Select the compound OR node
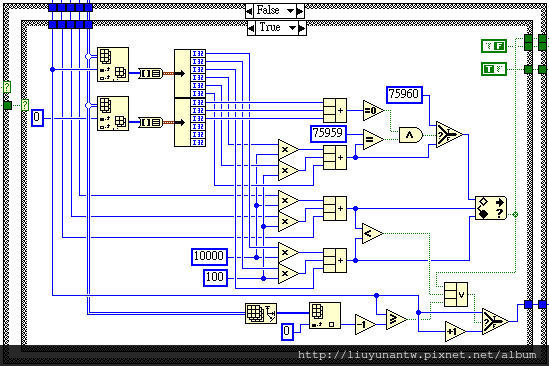This screenshot has height=366, width=549. [456, 295]
